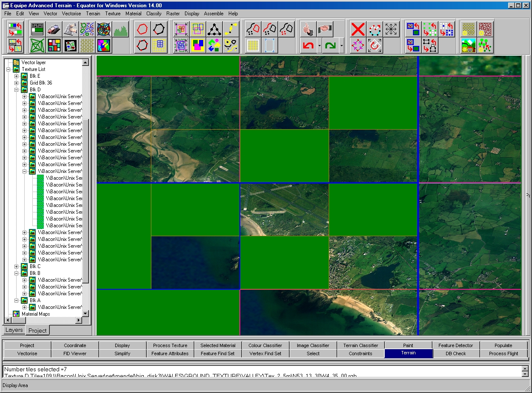Click tree panel scrollbar down arrow

(85, 314)
